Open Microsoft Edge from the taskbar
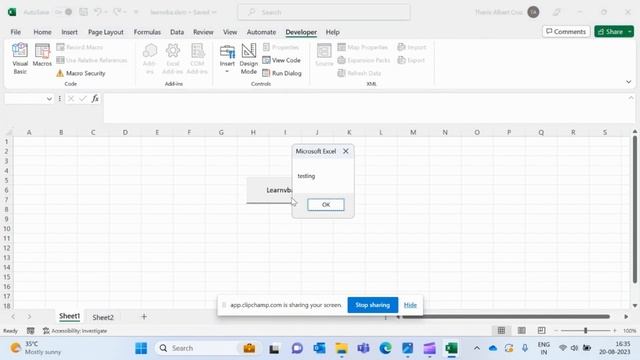The image size is (640, 360). [385, 348]
